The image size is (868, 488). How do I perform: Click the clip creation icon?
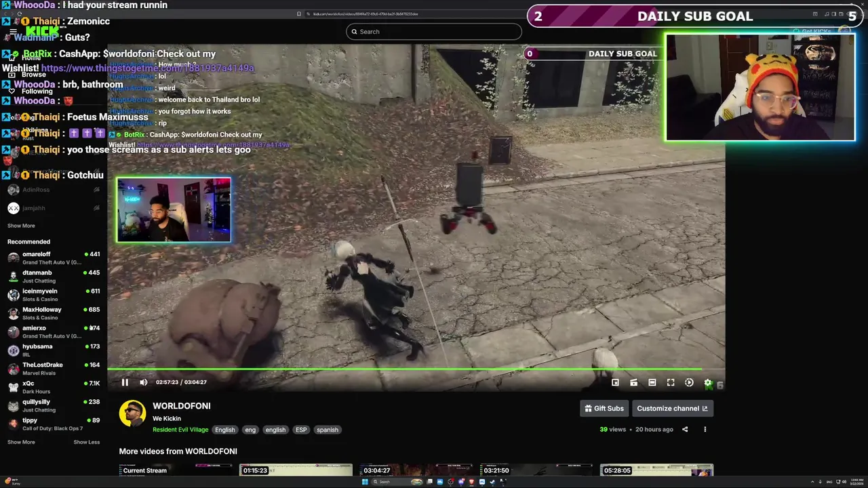tap(633, 382)
